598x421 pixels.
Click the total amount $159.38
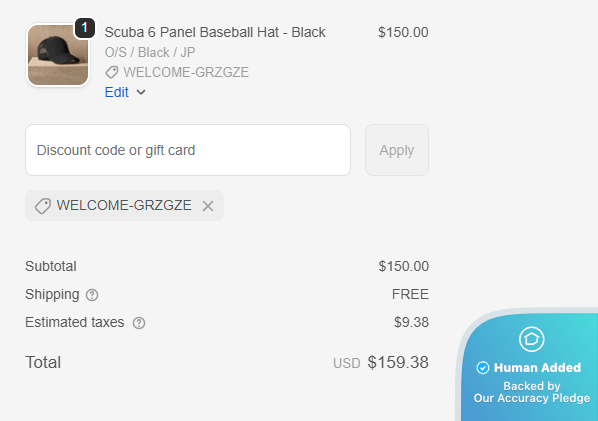398,362
